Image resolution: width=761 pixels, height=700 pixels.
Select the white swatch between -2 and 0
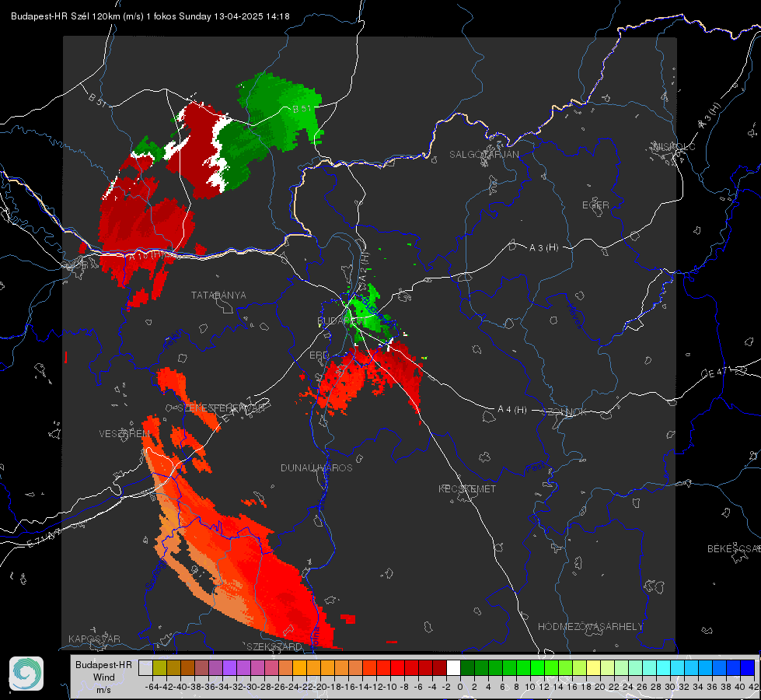point(453,668)
